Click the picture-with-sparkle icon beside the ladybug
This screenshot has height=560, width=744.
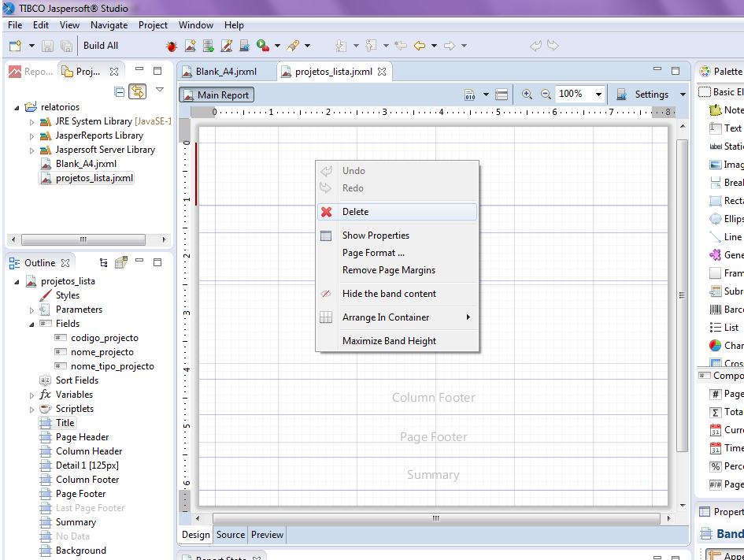pos(191,46)
